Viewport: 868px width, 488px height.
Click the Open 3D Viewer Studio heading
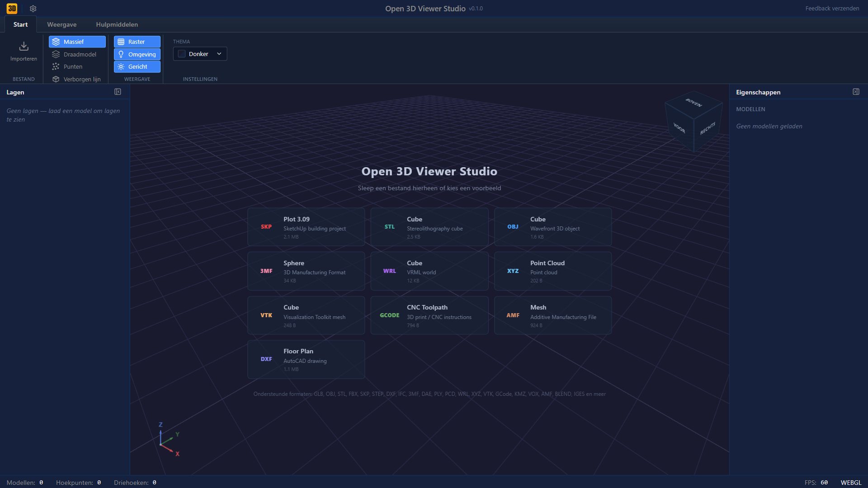(x=429, y=171)
